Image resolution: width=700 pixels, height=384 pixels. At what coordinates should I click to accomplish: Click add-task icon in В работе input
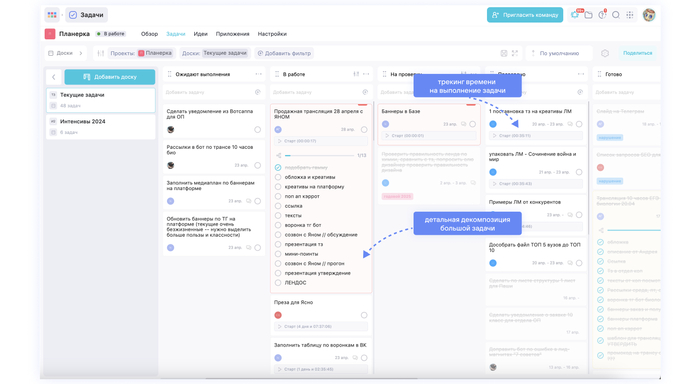[365, 92]
